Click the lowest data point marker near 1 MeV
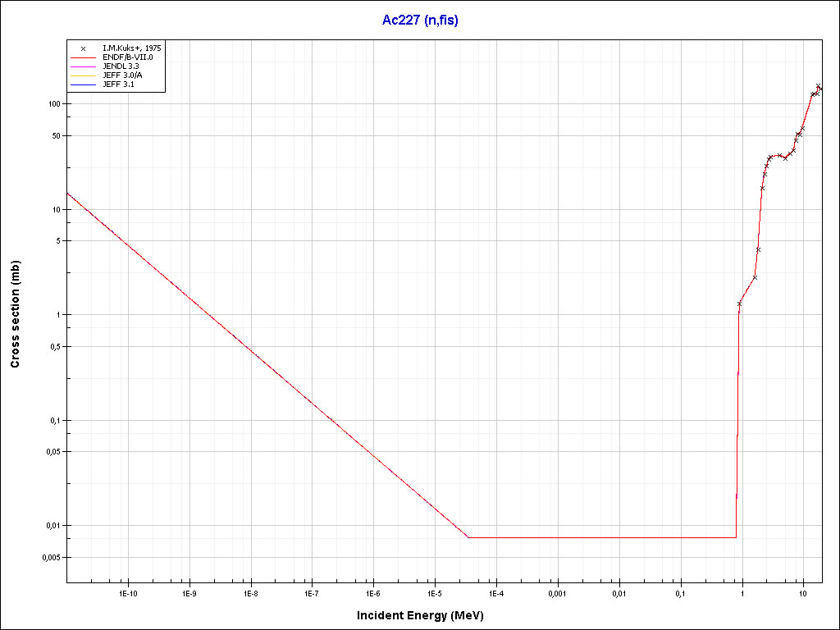 [739, 304]
